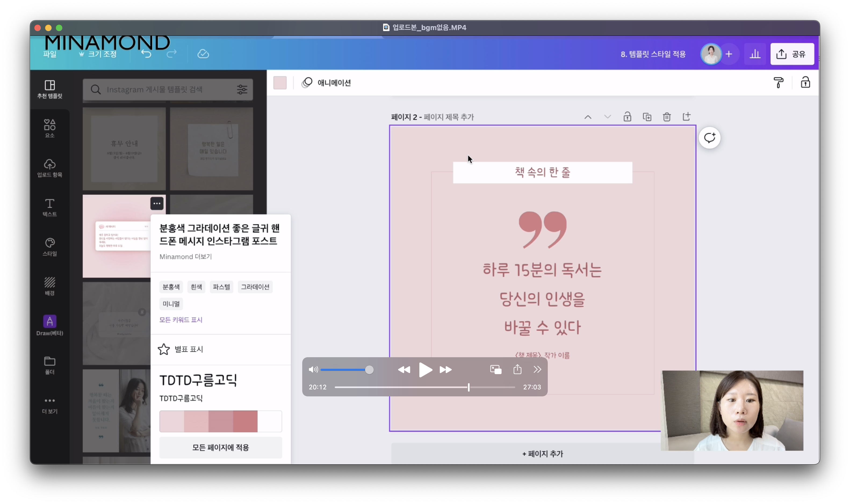
Task: Click the duplicate page icon
Action: tap(647, 117)
